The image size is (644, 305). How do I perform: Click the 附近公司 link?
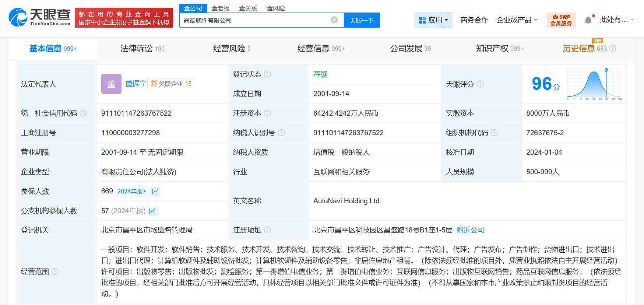click(x=470, y=230)
